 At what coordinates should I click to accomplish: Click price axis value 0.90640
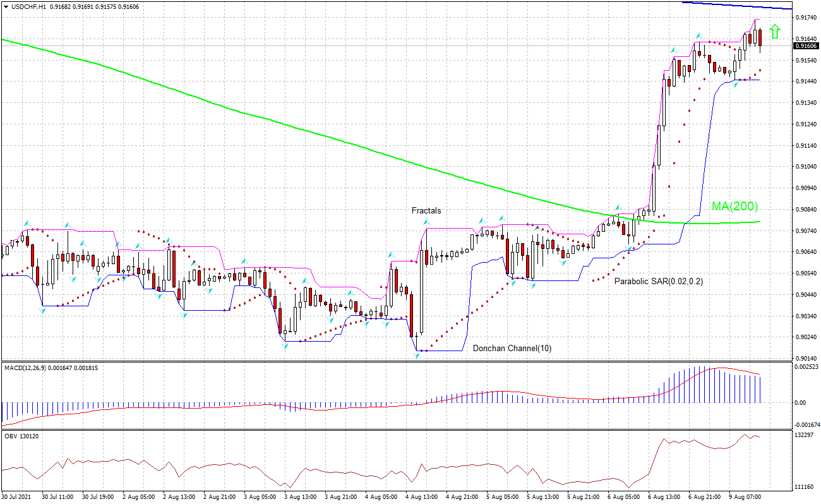click(x=805, y=252)
